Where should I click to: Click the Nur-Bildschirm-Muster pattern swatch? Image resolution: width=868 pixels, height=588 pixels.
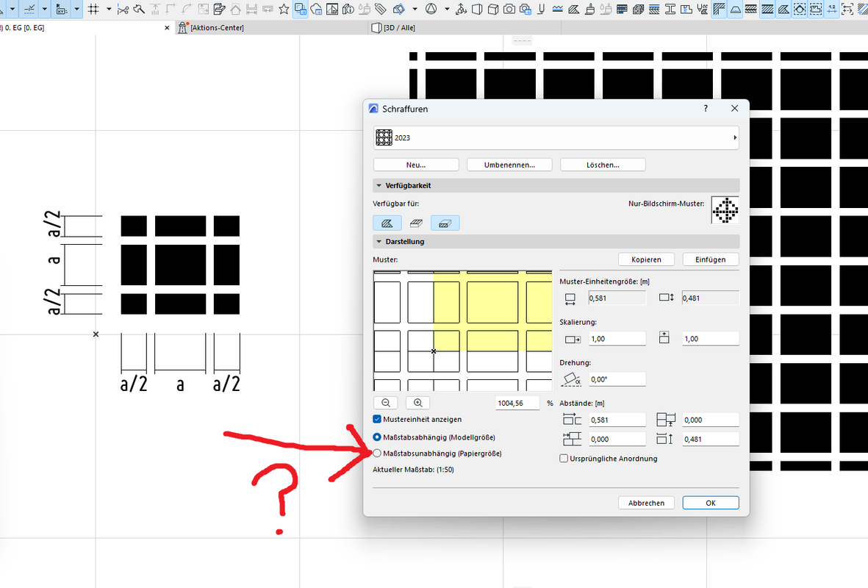(725, 210)
